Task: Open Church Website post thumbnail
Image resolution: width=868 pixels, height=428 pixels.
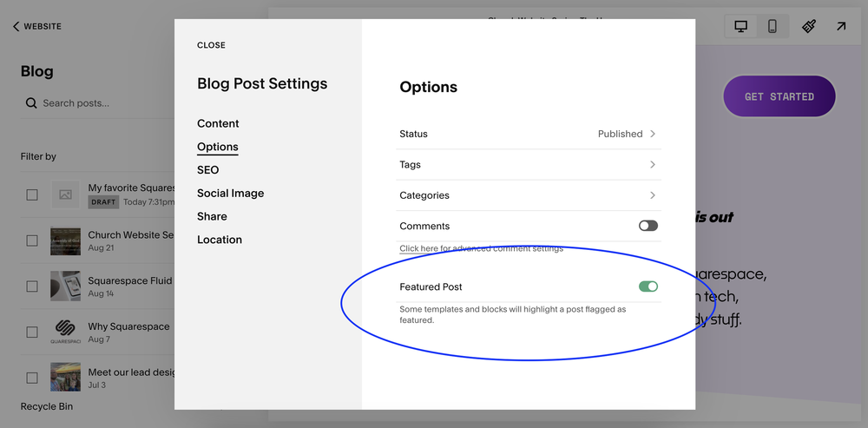Action: (x=65, y=240)
